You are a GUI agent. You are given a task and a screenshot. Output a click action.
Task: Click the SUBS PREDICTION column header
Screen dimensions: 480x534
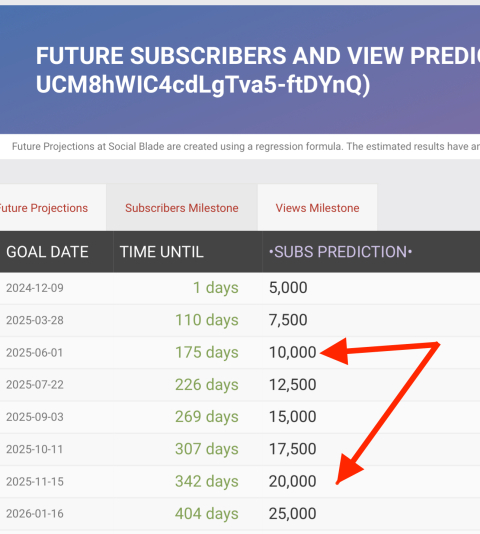pos(341,252)
